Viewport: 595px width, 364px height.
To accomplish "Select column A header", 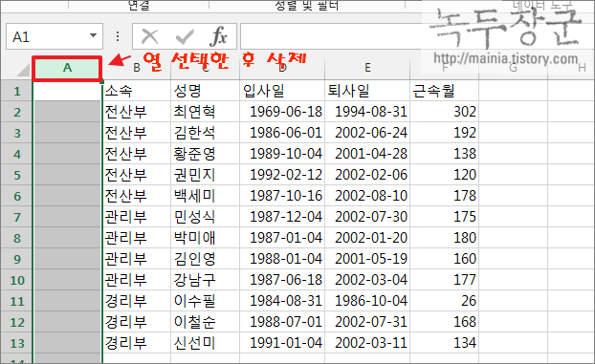I will [67, 68].
